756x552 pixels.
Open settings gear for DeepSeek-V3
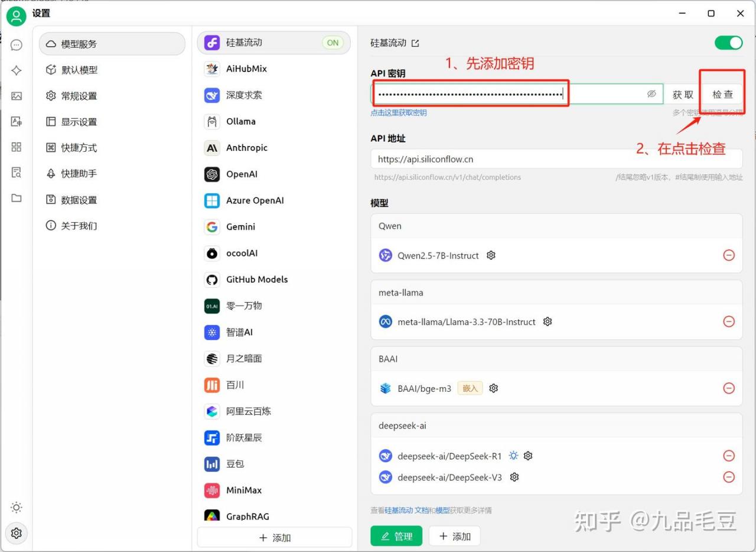click(514, 477)
